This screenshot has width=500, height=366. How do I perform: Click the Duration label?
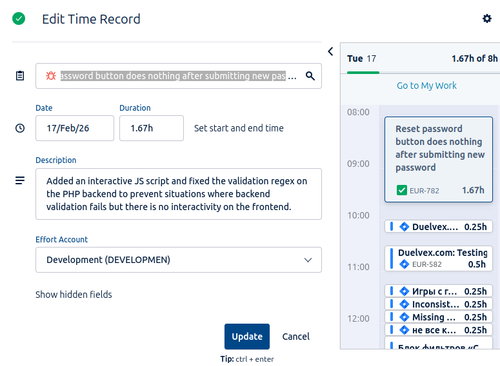[x=135, y=108]
